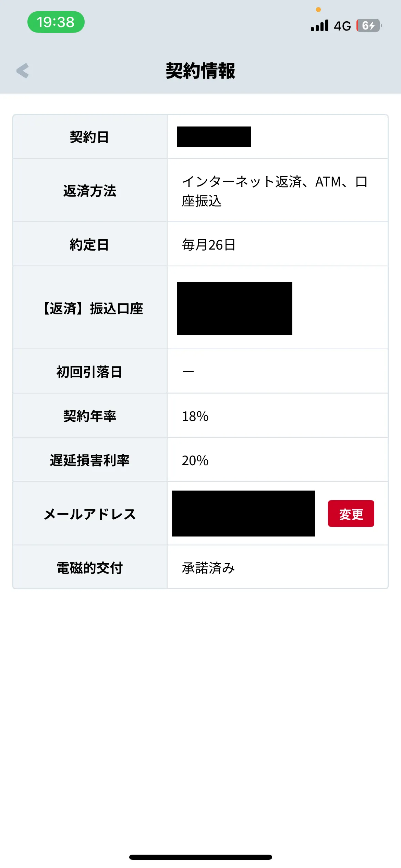
Task: Tap the home indicator bar
Action: 200,857
